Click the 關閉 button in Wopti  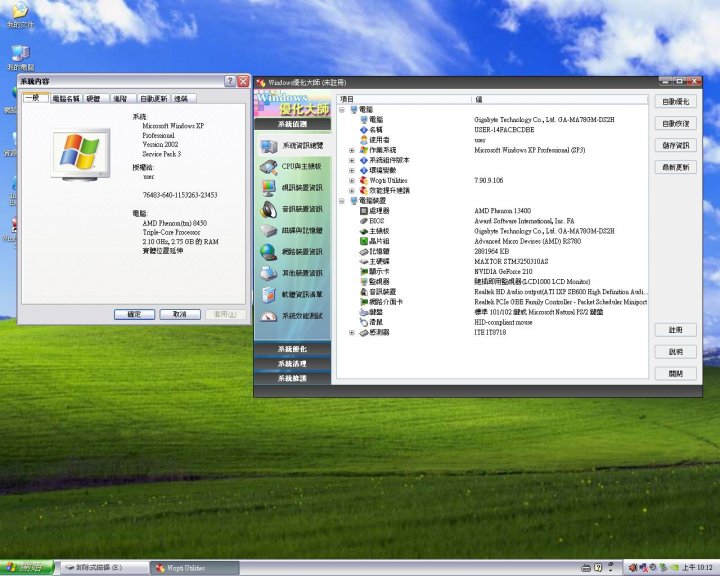pos(676,374)
